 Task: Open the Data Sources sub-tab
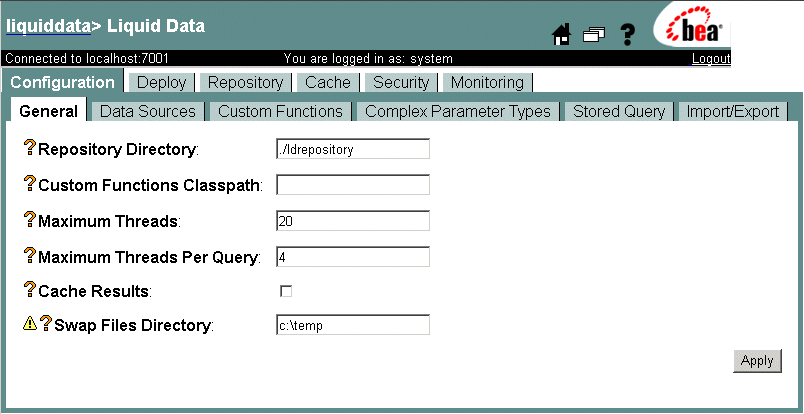click(x=148, y=111)
